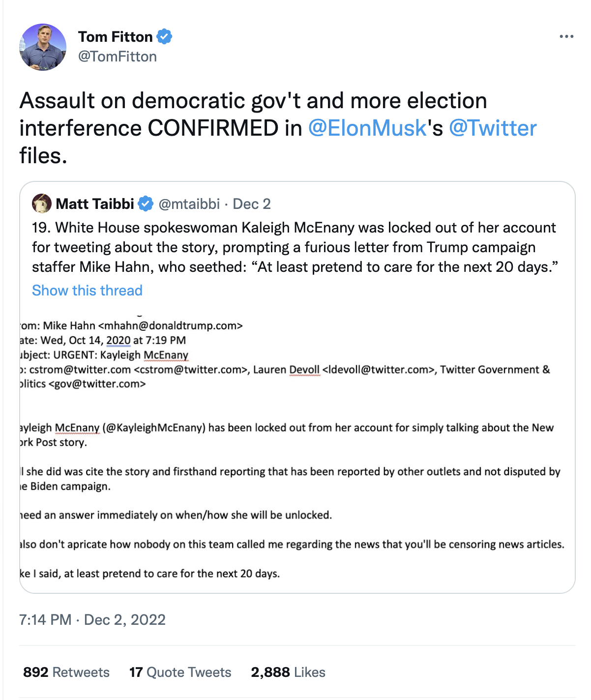Open the three-dot more options menu
The image size is (591, 700).
pos(566,37)
